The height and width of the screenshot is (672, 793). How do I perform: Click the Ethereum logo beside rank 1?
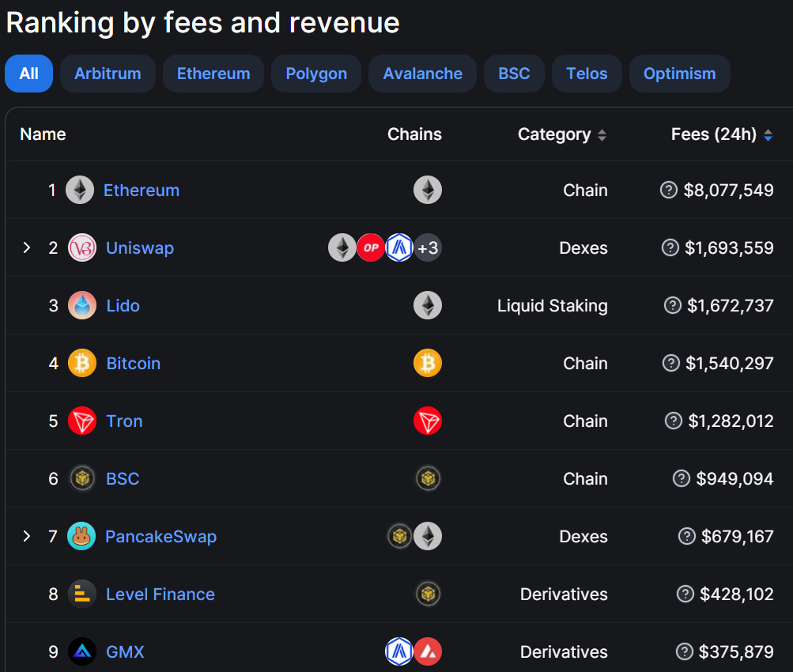pyautogui.click(x=80, y=190)
